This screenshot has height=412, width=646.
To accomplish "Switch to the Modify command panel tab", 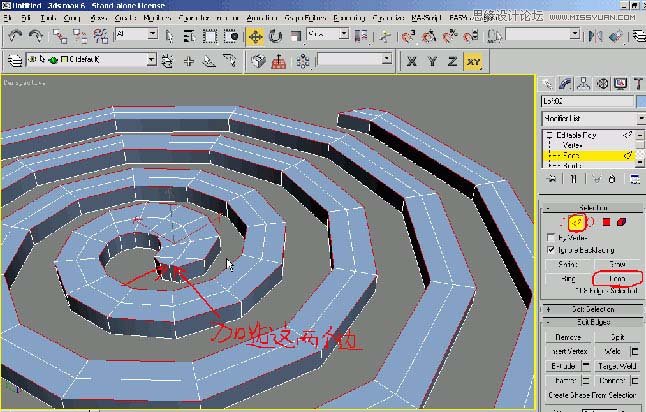I will 565,84.
